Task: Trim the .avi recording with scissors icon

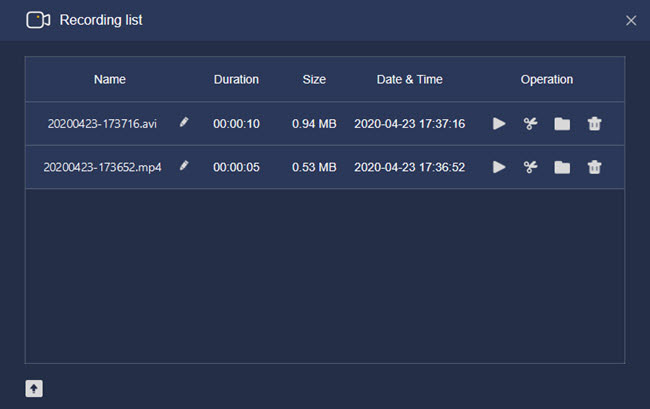Action: coord(531,123)
